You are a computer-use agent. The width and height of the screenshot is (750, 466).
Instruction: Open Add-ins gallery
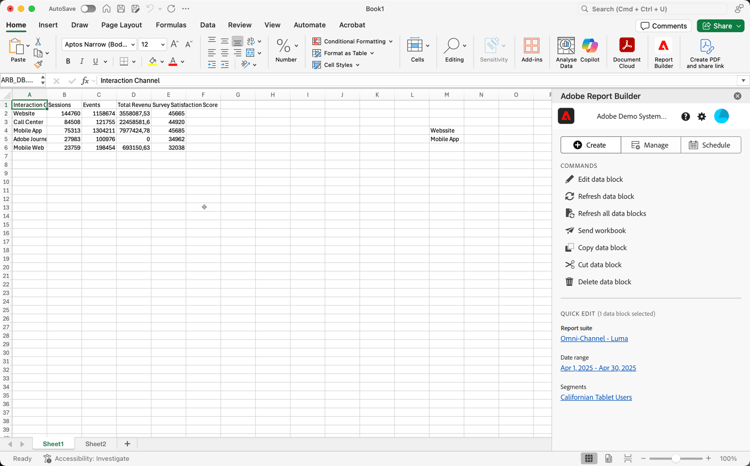pos(531,50)
